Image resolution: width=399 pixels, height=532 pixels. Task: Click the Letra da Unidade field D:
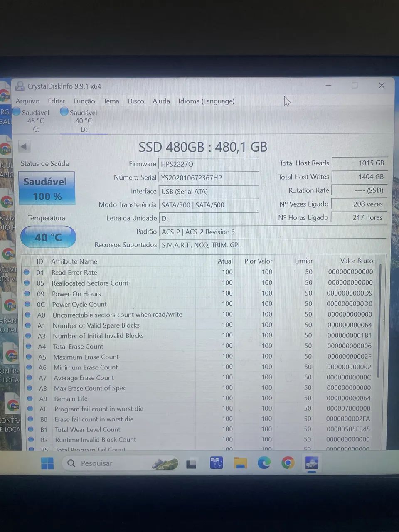point(208,218)
